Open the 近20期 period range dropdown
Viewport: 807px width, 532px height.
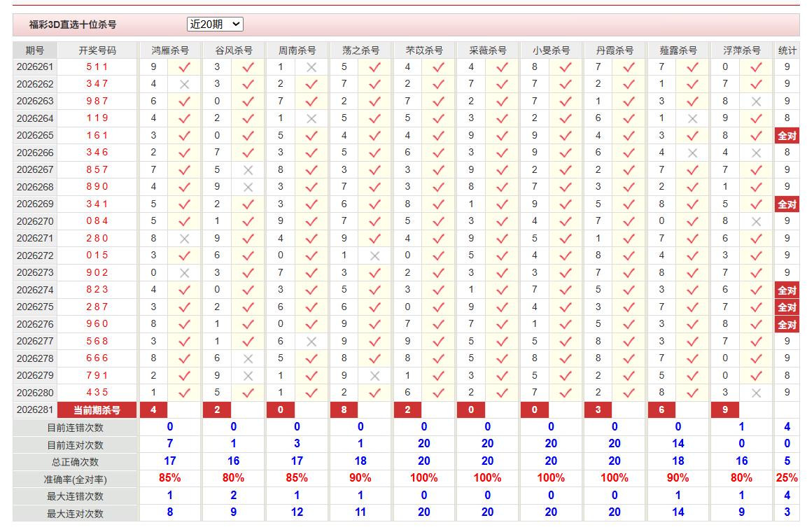[215, 24]
